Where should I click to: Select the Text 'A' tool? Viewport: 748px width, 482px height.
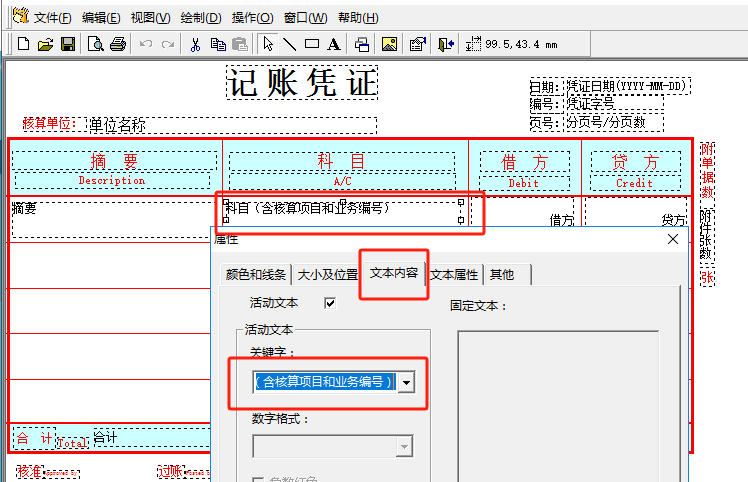(333, 44)
